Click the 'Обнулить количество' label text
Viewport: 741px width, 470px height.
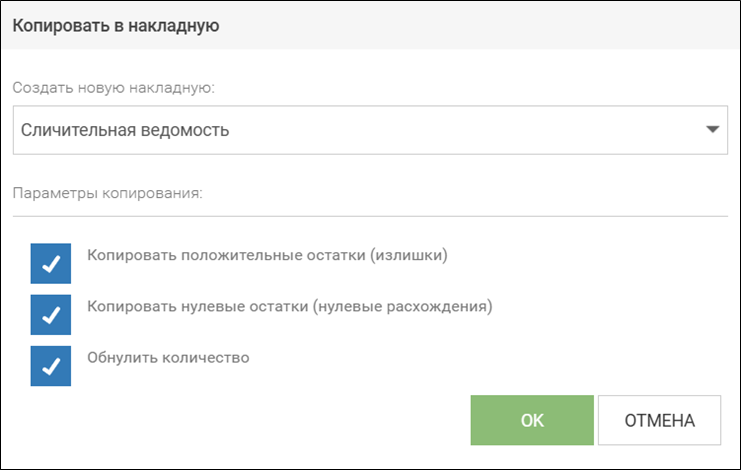click(x=167, y=357)
